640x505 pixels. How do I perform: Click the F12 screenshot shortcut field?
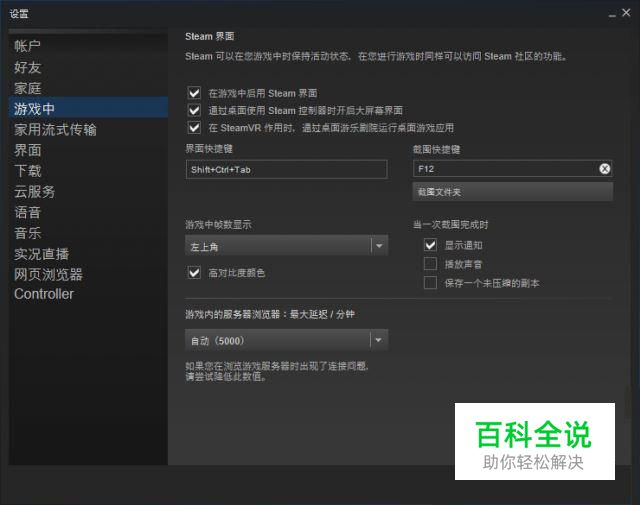click(x=513, y=169)
